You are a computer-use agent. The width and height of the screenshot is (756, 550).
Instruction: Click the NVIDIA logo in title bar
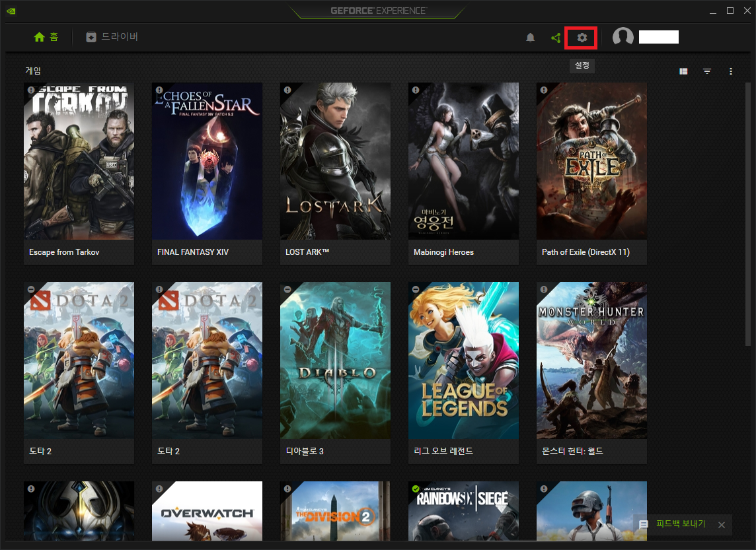tap(11, 11)
